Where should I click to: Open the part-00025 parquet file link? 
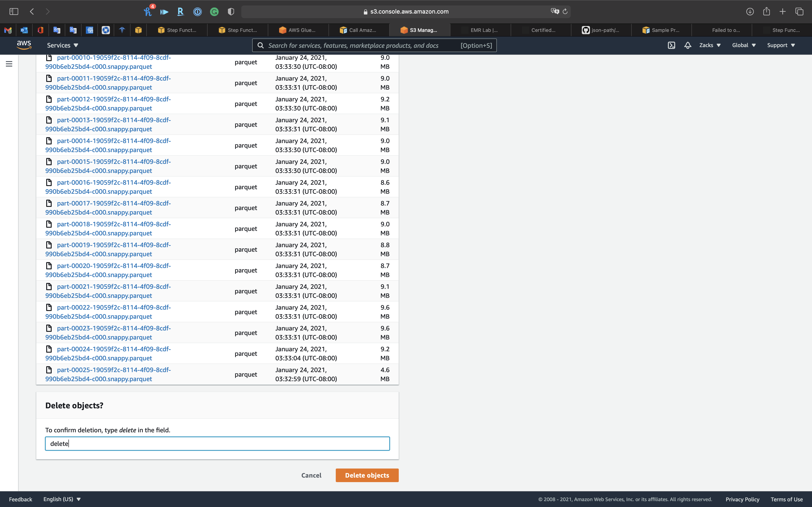pyautogui.click(x=114, y=370)
